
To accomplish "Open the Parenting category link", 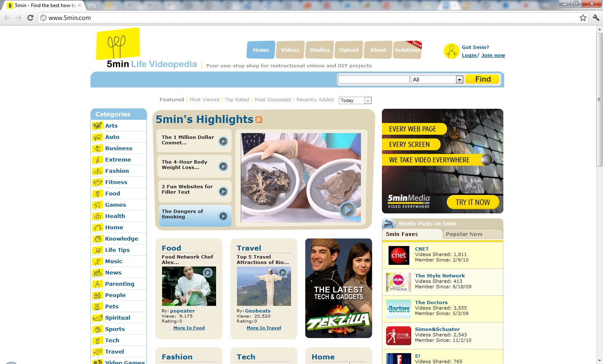I will (x=120, y=284).
